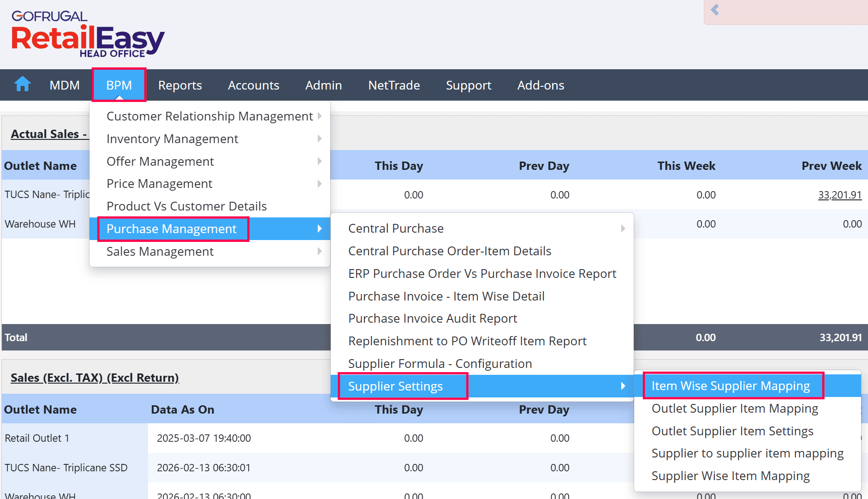Open the Reports tab in navbar
Image resolution: width=868 pixels, height=499 pixels.
(180, 85)
